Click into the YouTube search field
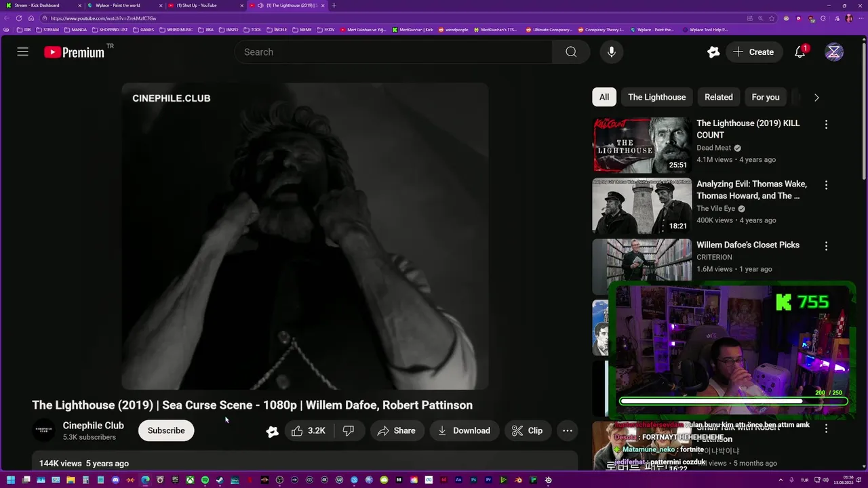The height and width of the screenshot is (488, 868). point(393,52)
